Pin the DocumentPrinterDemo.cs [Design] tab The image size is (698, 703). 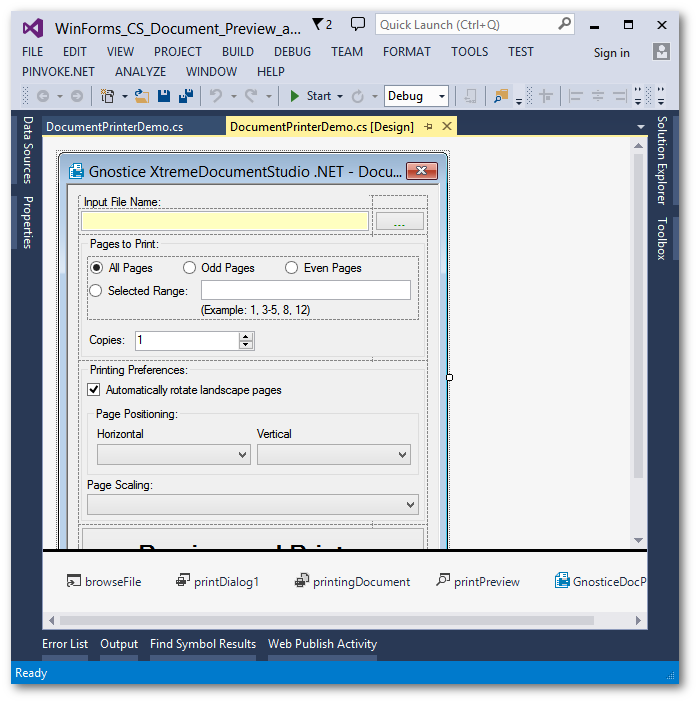429,126
